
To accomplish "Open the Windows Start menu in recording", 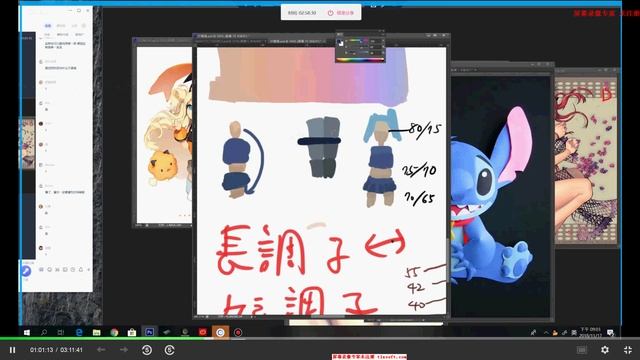I will point(27,332).
